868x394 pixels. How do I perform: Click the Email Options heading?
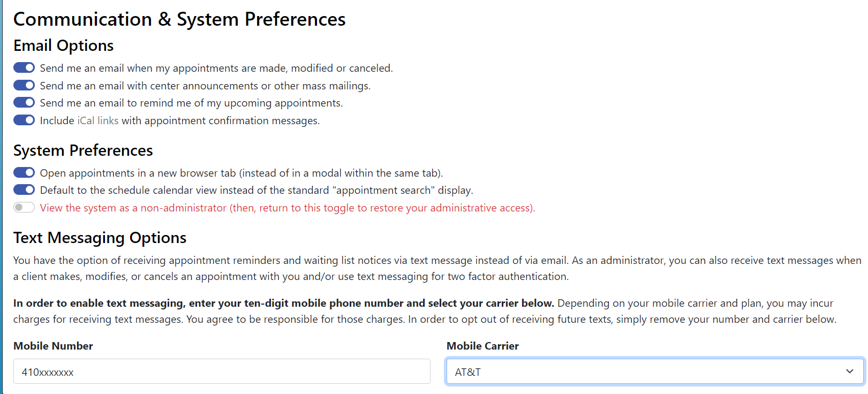coord(64,46)
